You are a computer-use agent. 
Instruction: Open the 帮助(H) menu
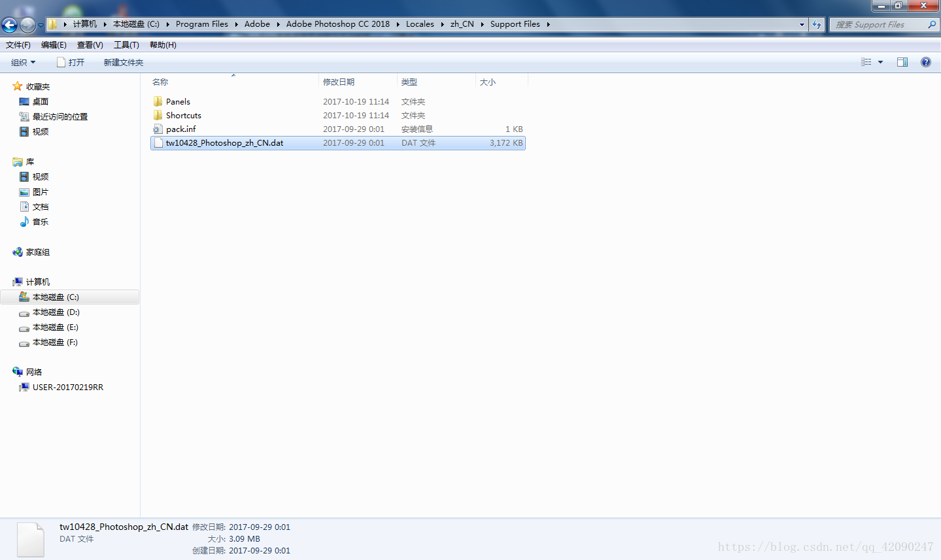point(163,45)
